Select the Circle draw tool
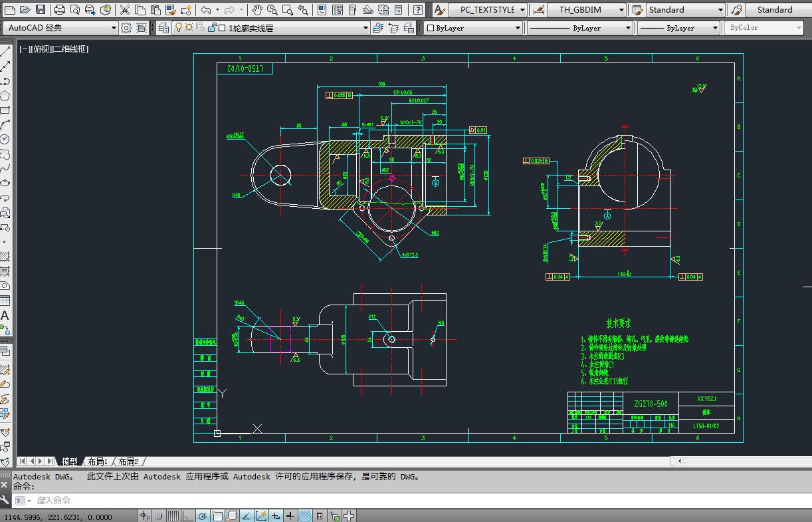The width and height of the screenshot is (812, 522). (5, 140)
